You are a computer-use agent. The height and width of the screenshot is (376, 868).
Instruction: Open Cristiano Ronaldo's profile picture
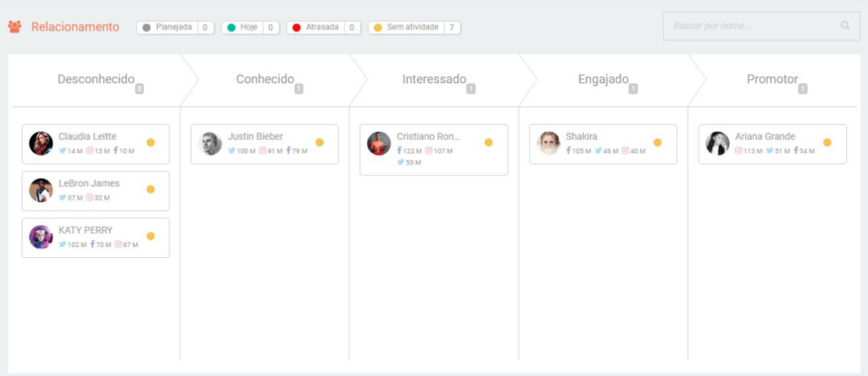[x=379, y=143]
